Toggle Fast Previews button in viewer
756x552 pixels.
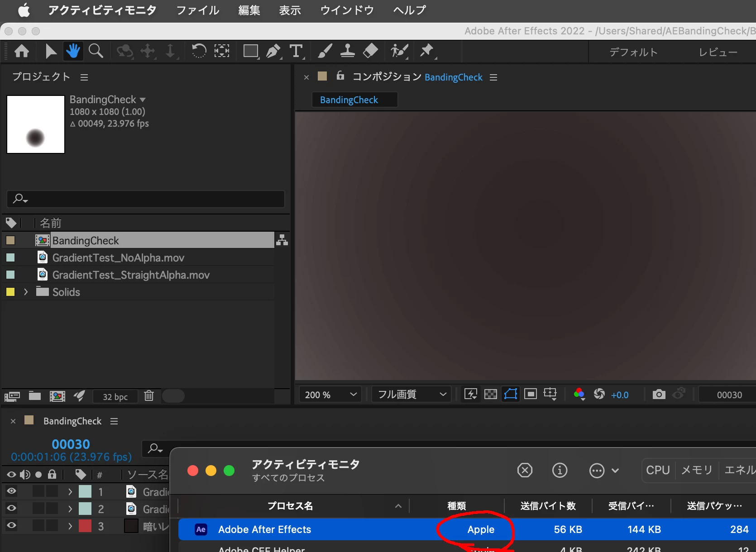tap(471, 394)
